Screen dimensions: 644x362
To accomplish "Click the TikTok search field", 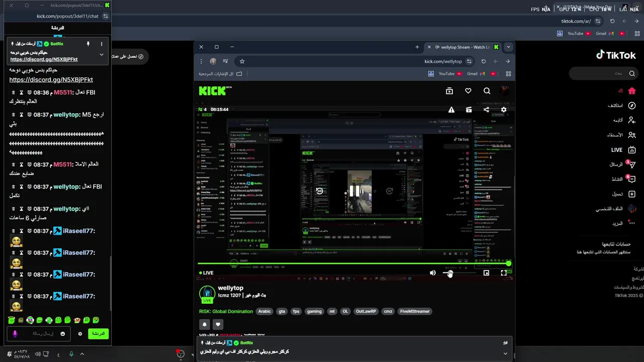I will (604, 73).
